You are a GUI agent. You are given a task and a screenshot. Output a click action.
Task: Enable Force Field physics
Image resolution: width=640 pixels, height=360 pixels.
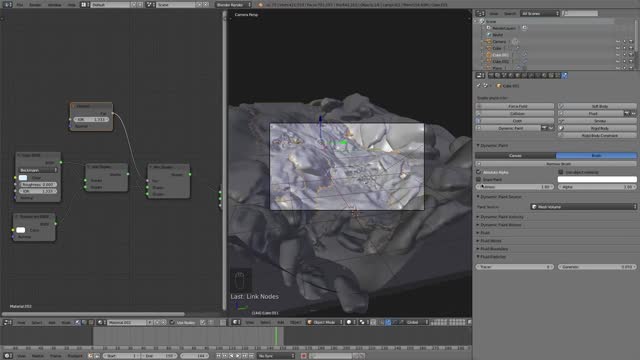point(515,106)
